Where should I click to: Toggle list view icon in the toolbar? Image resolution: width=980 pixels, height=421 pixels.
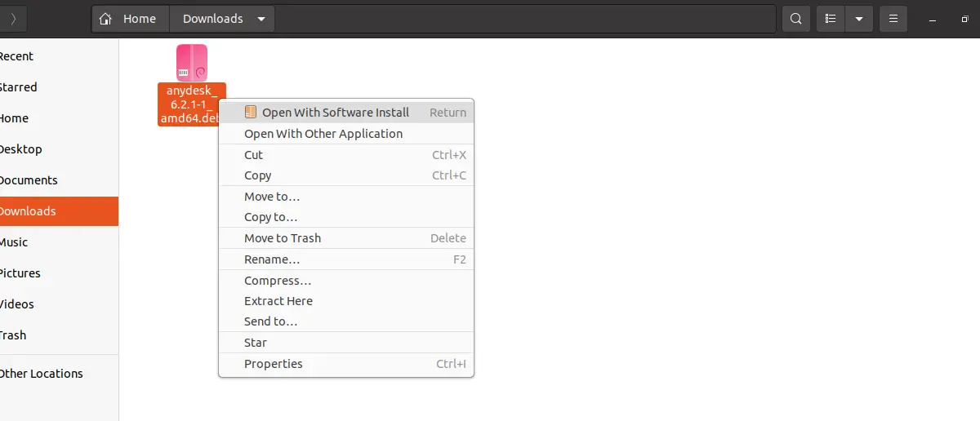[x=831, y=18]
